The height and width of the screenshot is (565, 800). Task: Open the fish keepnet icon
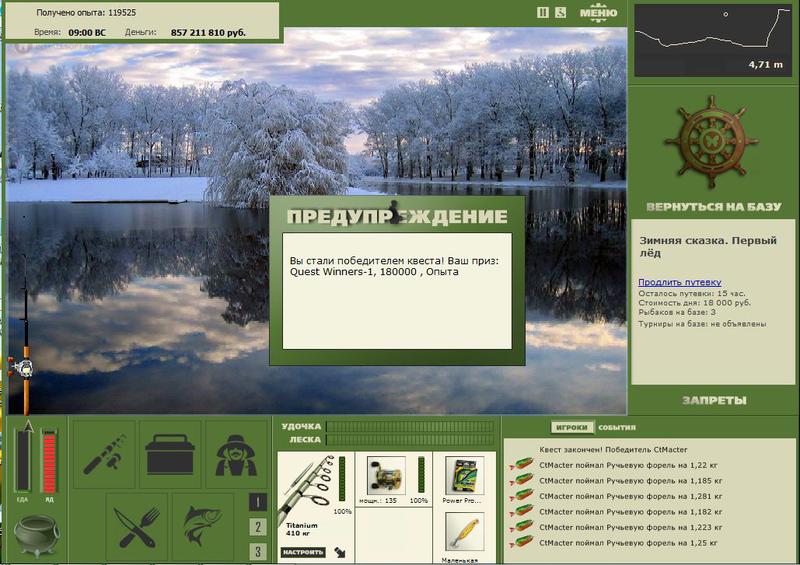(203, 527)
